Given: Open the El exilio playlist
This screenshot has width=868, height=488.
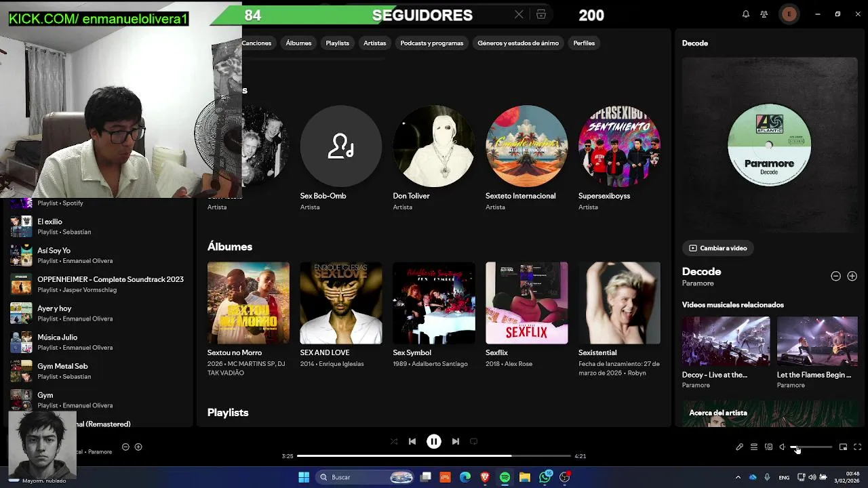Looking at the screenshot, I should 98,226.
